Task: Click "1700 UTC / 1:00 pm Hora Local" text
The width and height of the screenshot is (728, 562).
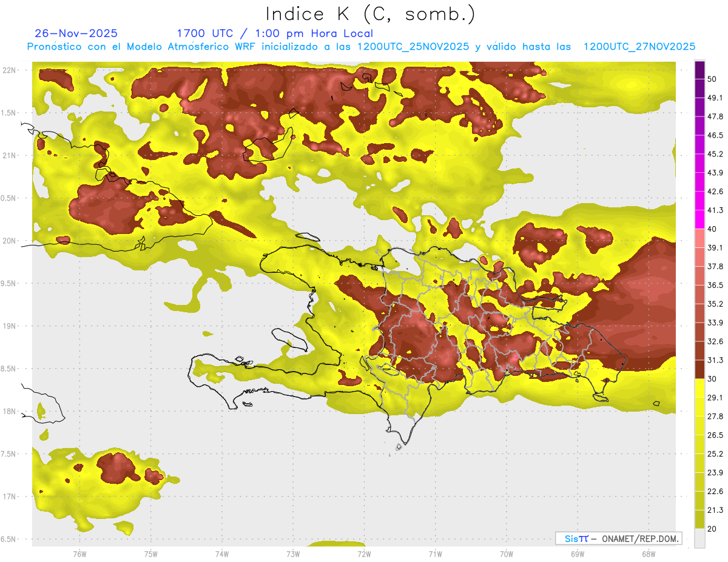Action: [x=275, y=33]
